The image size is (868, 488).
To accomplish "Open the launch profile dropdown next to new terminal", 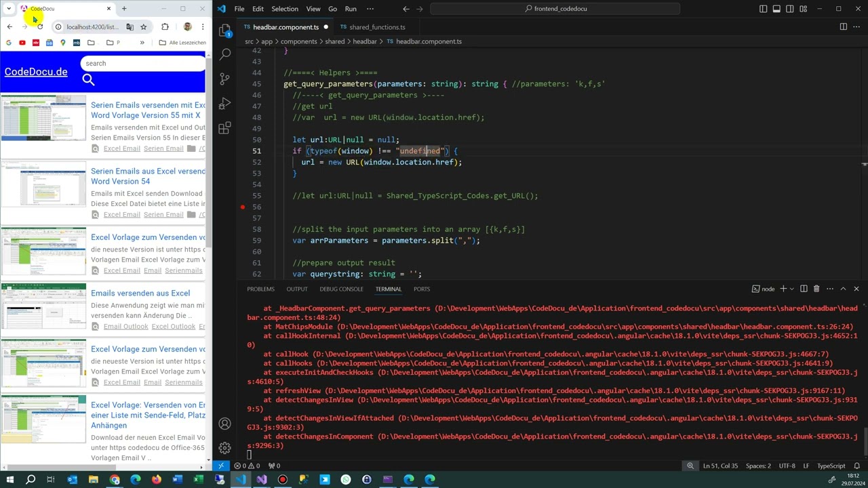I will coord(791,289).
